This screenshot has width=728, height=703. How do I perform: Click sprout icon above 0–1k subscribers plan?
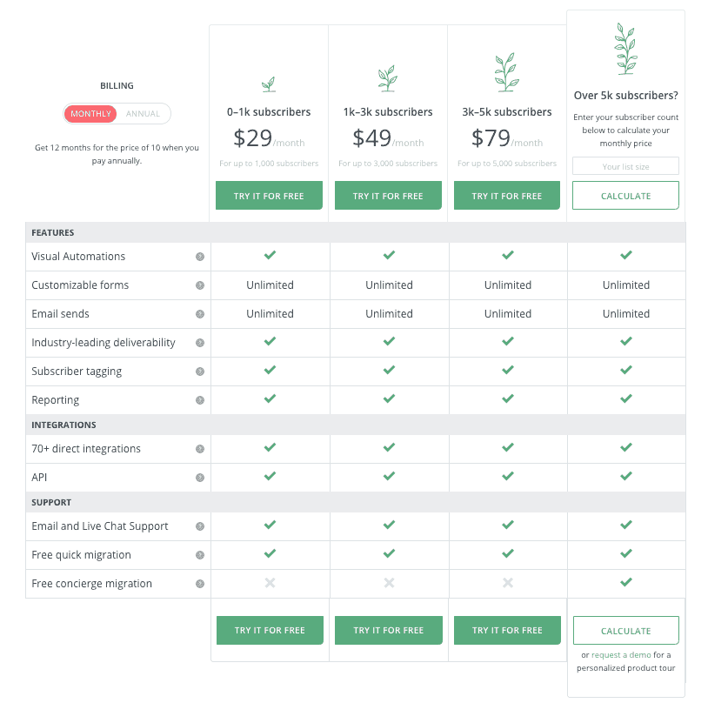(x=269, y=84)
